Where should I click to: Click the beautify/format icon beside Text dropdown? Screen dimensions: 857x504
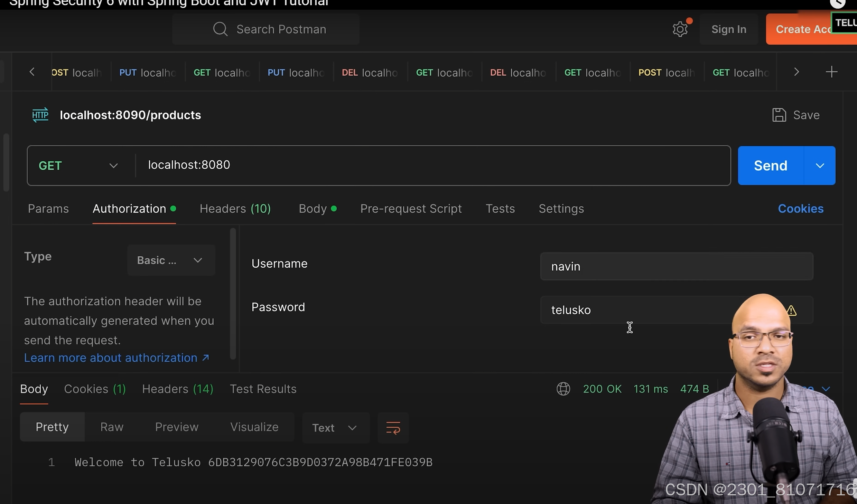(x=393, y=427)
